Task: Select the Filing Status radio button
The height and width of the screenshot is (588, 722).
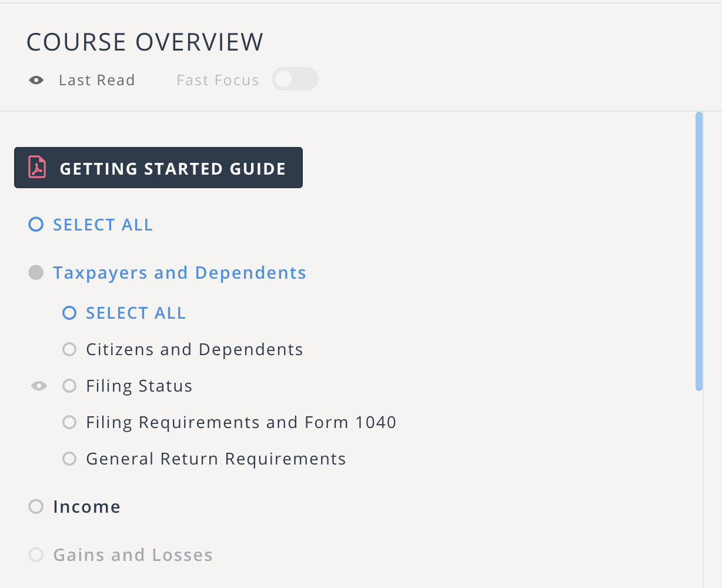Action: point(69,386)
